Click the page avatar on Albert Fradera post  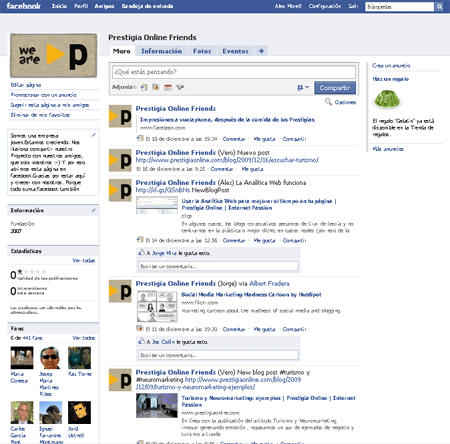point(120,291)
